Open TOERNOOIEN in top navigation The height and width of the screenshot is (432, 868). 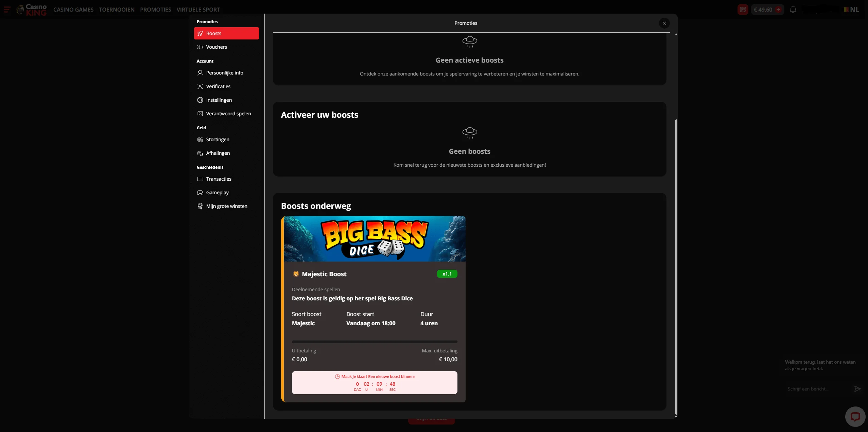[x=117, y=10]
